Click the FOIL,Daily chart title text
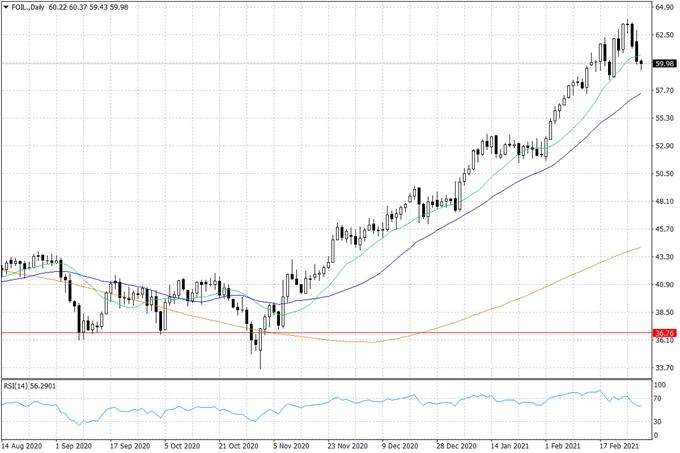680x453 pixels. pyautogui.click(x=28, y=7)
